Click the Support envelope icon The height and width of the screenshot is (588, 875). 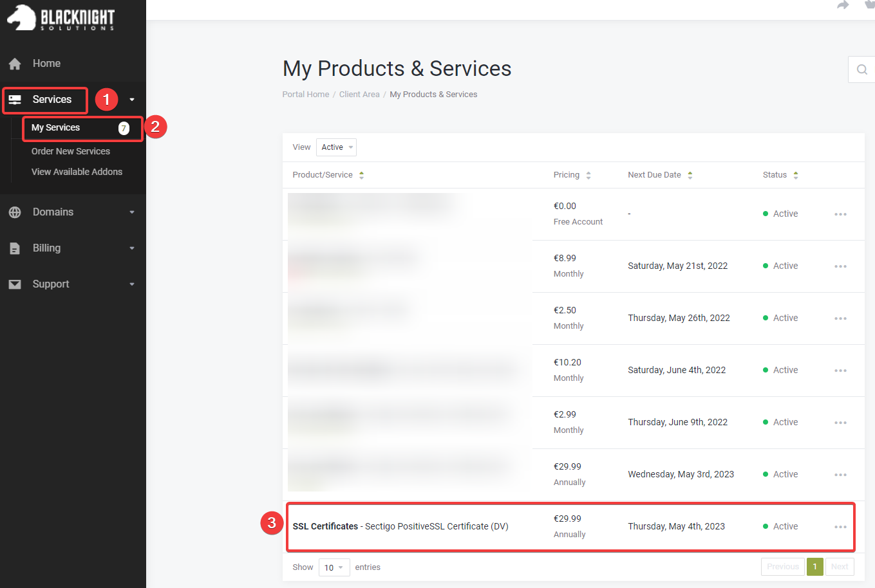(x=15, y=284)
